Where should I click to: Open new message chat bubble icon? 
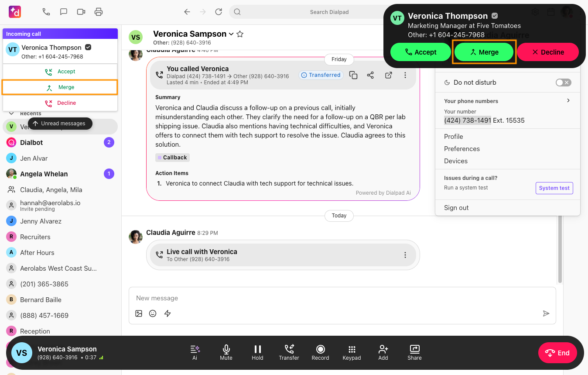click(64, 12)
